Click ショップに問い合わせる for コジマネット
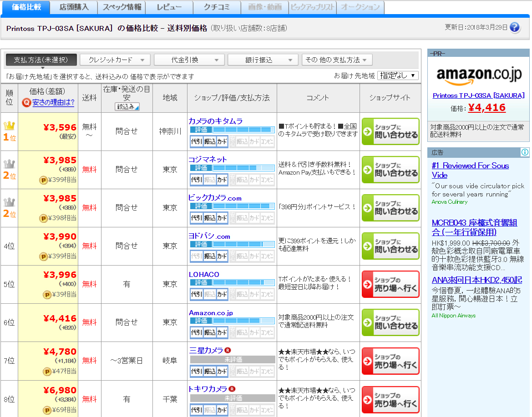The width and height of the screenshot is (532, 417). coord(390,170)
